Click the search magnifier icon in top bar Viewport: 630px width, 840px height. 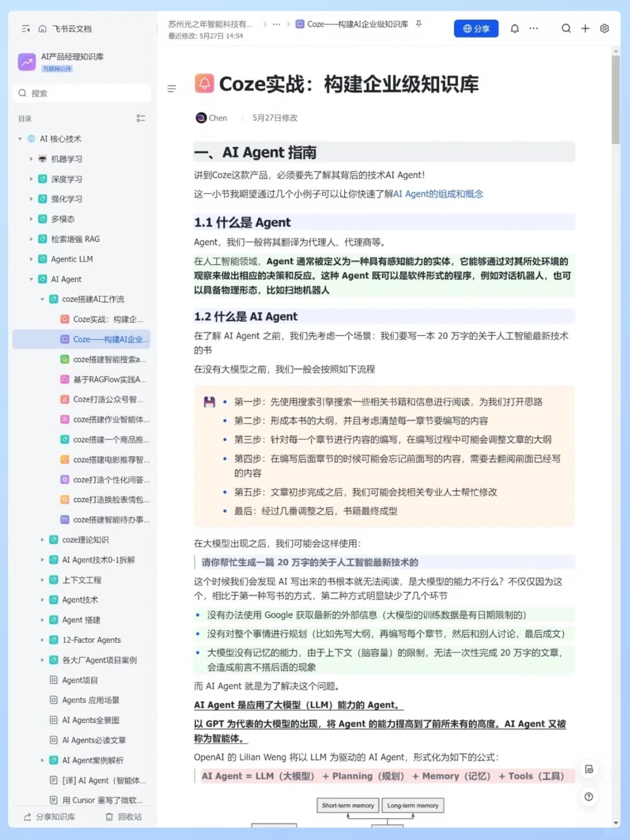click(566, 29)
